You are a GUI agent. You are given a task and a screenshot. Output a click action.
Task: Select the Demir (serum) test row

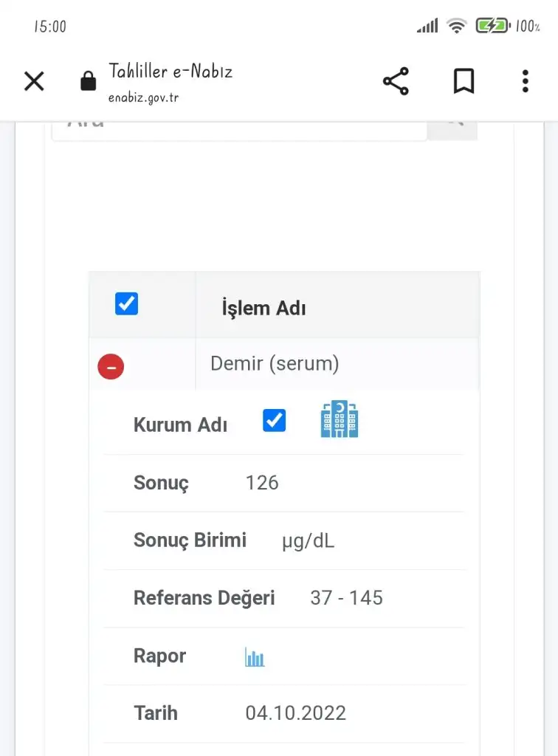[x=275, y=364]
